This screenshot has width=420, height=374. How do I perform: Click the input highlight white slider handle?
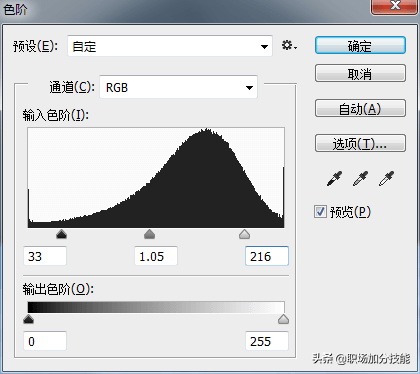[x=244, y=234]
